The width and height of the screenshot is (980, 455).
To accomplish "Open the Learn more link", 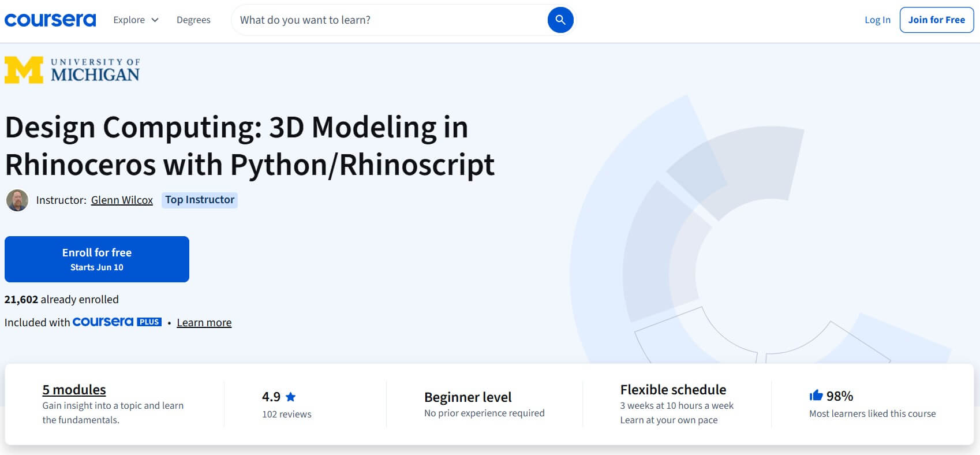I will pos(204,322).
